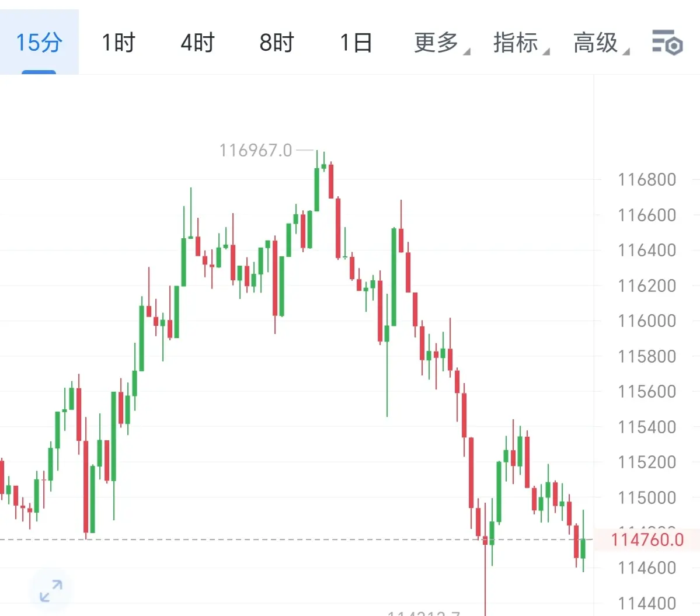Choose the 1日 daily timeframe
Image resolution: width=700 pixels, height=616 pixels.
(356, 43)
